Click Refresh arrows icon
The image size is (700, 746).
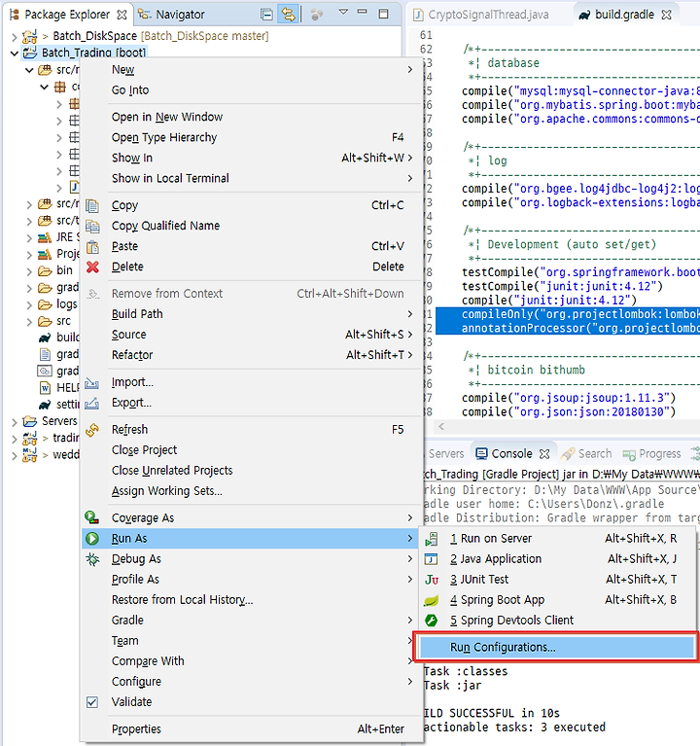(91, 430)
